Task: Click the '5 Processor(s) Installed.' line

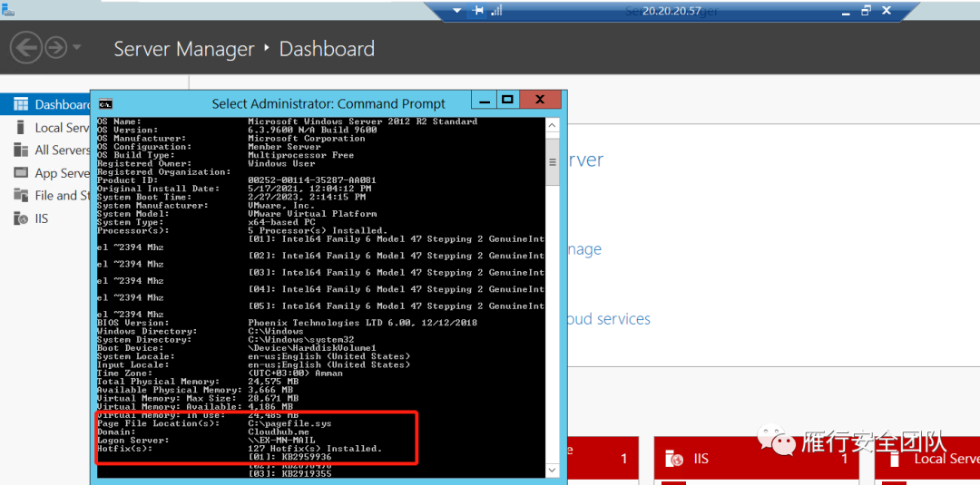Action: point(318,231)
